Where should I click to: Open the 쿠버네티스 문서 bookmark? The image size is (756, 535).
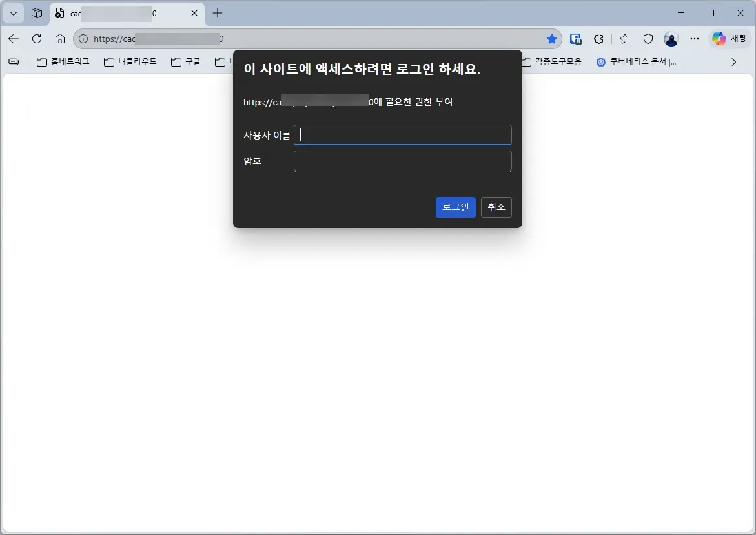pos(636,62)
